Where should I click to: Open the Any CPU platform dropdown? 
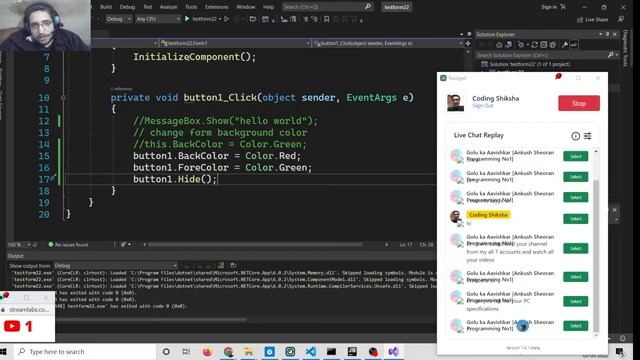tap(158, 19)
